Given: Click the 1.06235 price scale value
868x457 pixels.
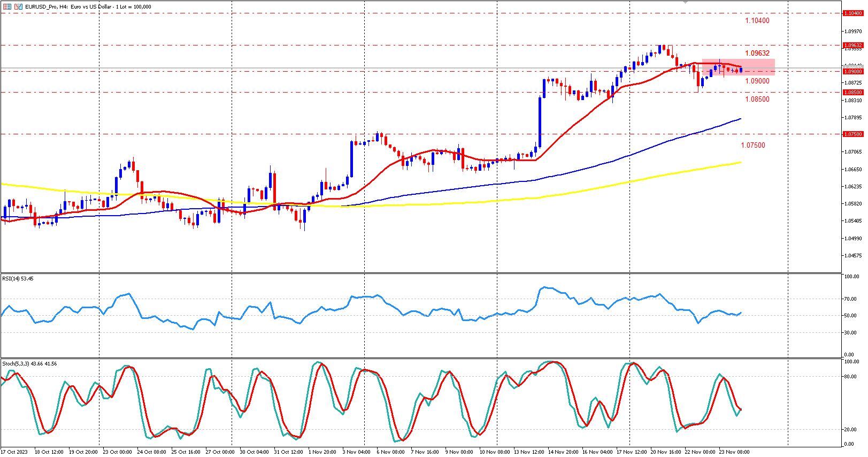Looking at the screenshot, I should click(x=854, y=187).
